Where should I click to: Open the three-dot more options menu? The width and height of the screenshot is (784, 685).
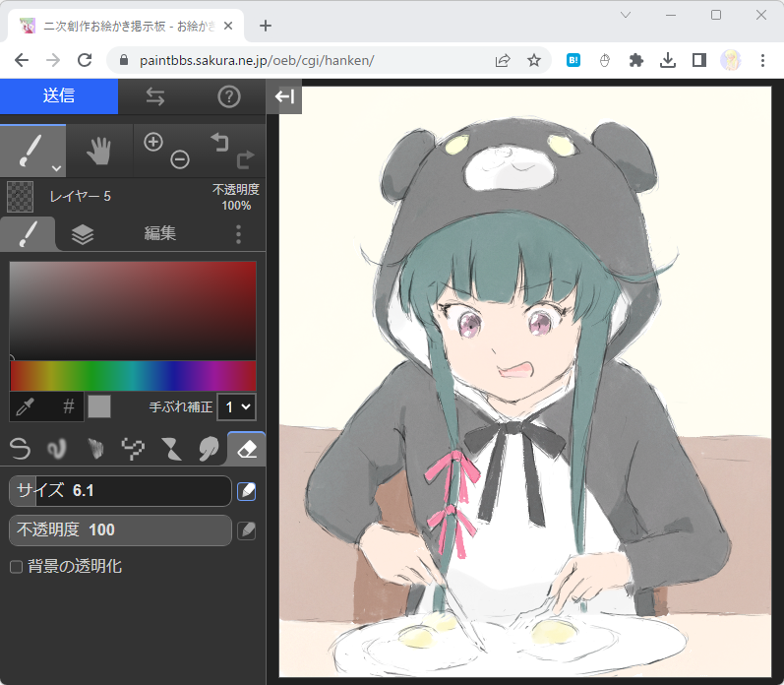point(238,234)
